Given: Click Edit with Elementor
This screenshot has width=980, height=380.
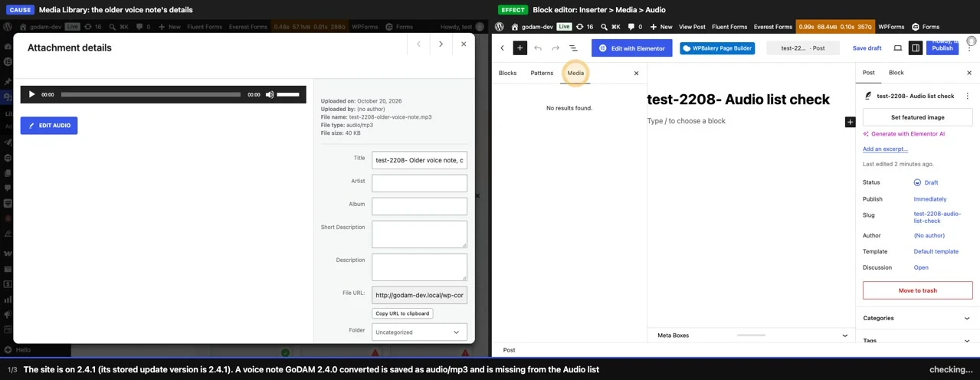Looking at the screenshot, I should (631, 47).
